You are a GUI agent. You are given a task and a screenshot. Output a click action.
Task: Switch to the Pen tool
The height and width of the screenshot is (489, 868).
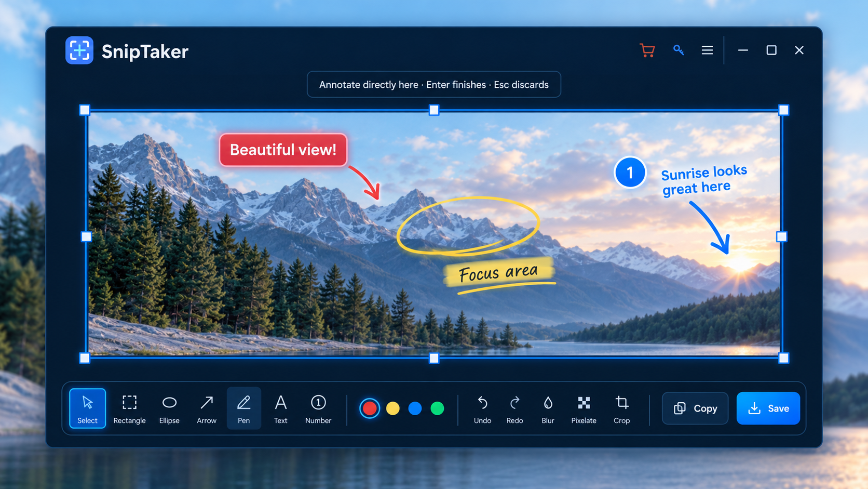243,408
